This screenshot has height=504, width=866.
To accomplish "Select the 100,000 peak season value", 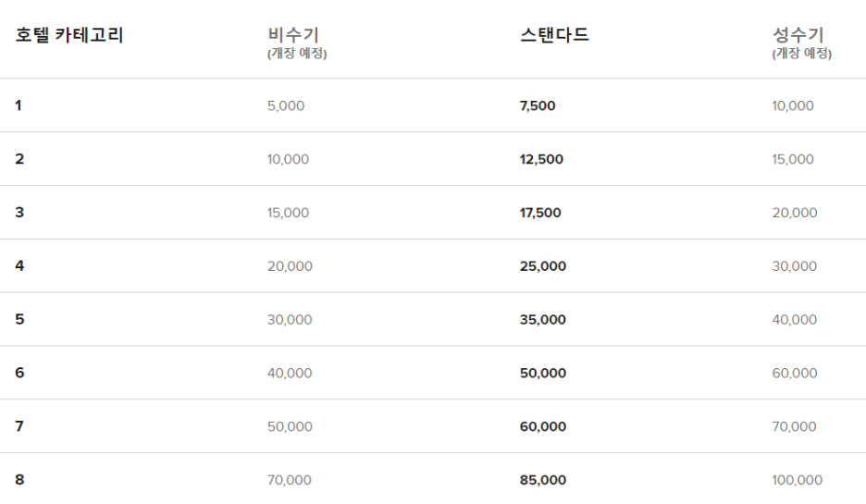I will coord(797,481).
